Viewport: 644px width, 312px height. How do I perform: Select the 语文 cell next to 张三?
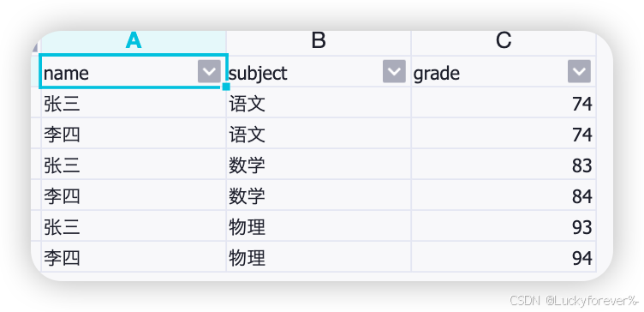(x=319, y=102)
